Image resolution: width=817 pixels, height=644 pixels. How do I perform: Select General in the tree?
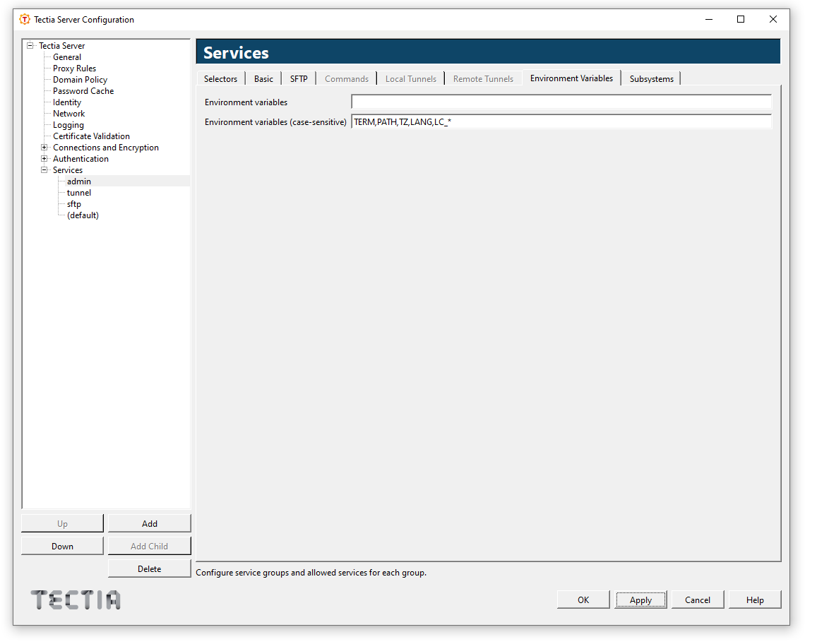66,57
